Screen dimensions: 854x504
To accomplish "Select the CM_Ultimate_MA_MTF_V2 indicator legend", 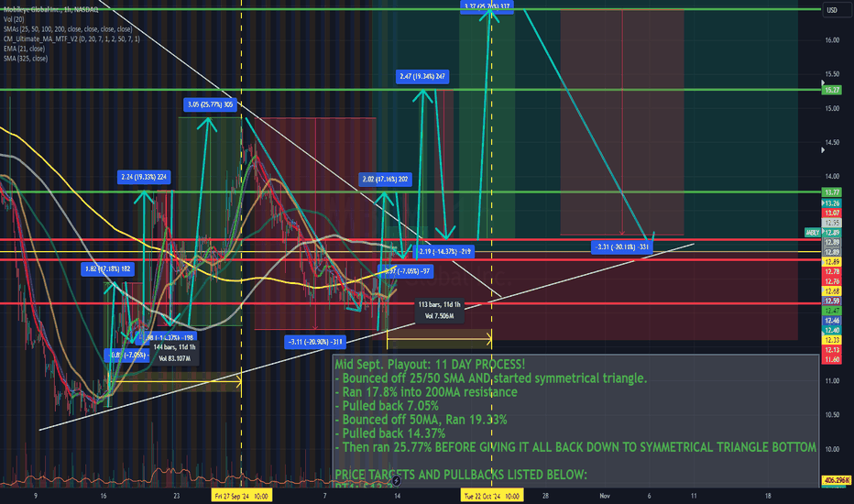I will (71, 39).
